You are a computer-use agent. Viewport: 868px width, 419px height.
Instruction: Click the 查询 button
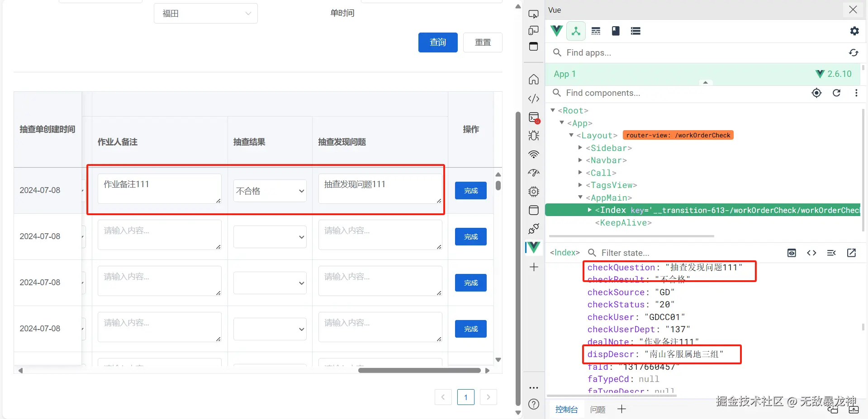(438, 42)
